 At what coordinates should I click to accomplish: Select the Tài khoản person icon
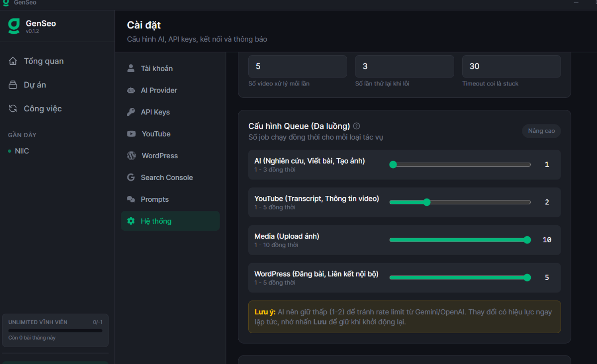pyautogui.click(x=130, y=68)
